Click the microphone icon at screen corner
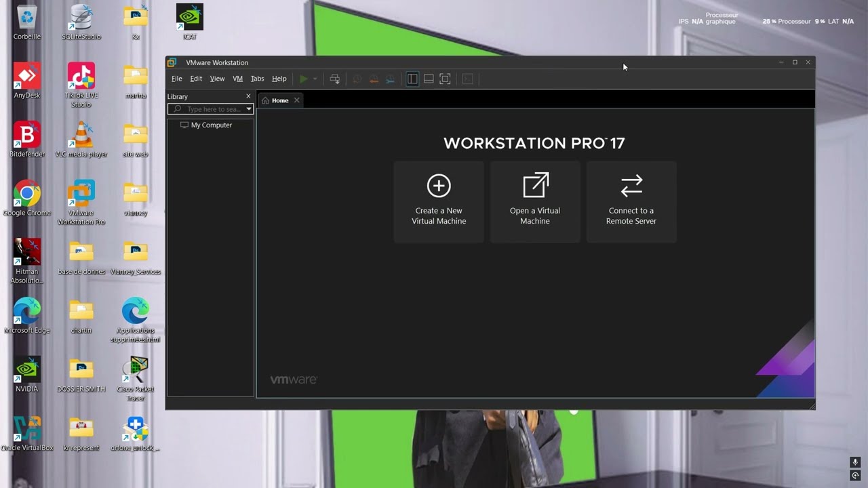868x488 pixels. pos(856,462)
